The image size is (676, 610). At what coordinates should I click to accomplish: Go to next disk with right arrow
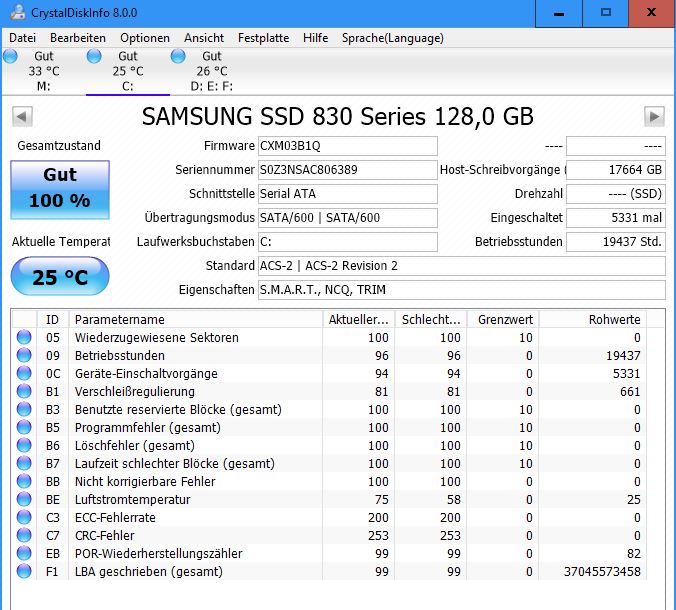pos(654,116)
